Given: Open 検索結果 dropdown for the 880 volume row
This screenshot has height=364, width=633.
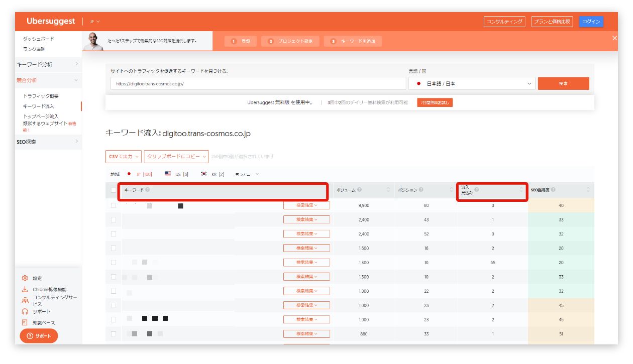Looking at the screenshot, I should pos(306,334).
